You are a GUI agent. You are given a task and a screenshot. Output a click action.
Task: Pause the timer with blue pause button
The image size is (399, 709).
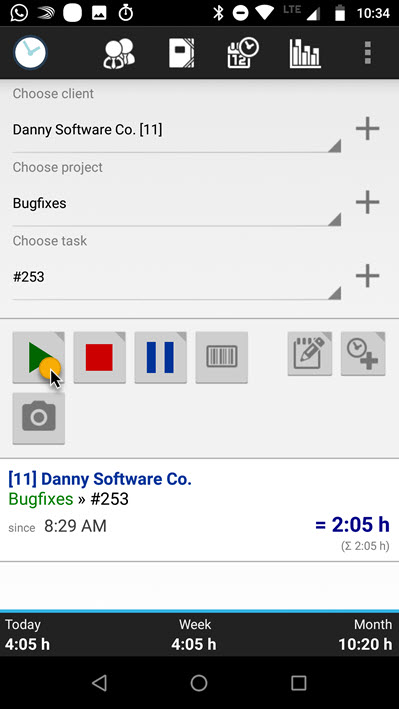coord(161,357)
